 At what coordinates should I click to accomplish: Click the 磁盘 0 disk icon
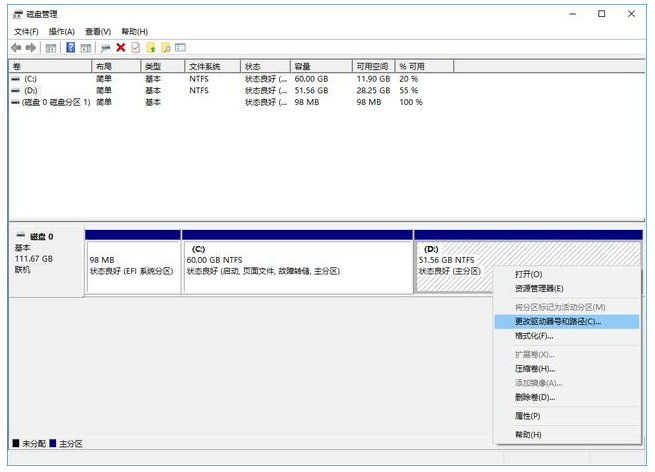coord(20,236)
